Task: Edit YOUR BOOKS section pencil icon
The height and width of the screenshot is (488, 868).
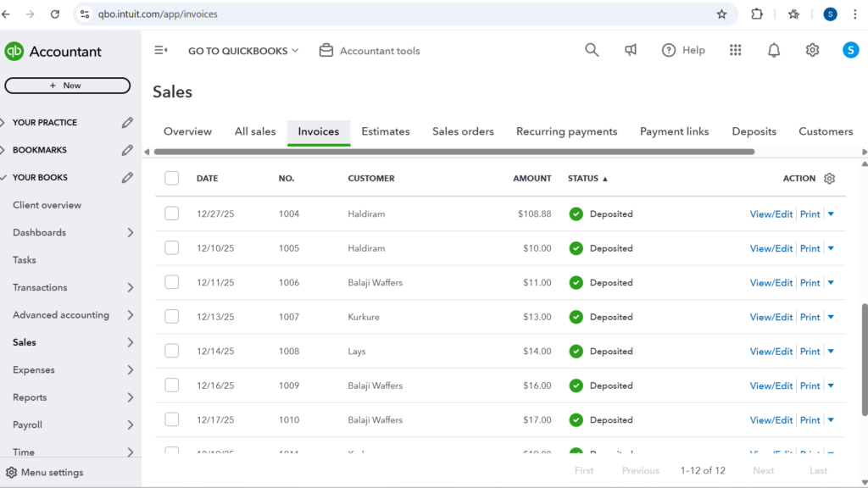Action: [127, 178]
